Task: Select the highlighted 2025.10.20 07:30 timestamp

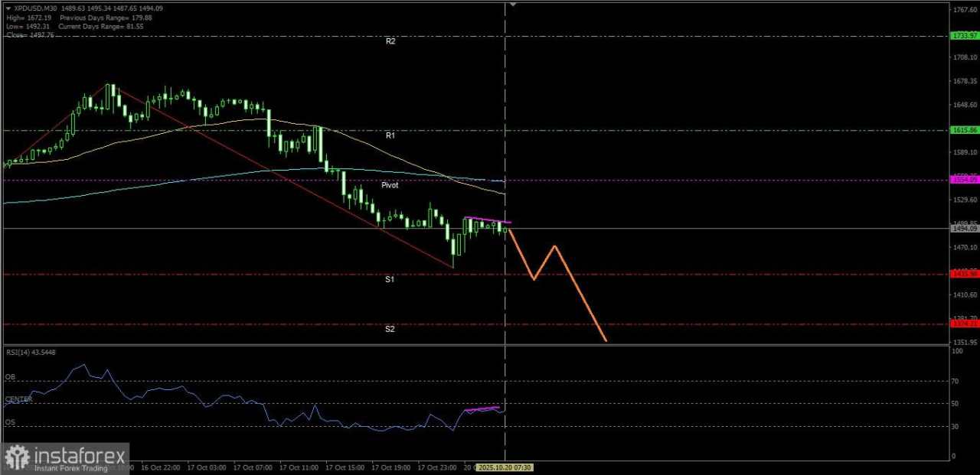Action: click(x=505, y=467)
